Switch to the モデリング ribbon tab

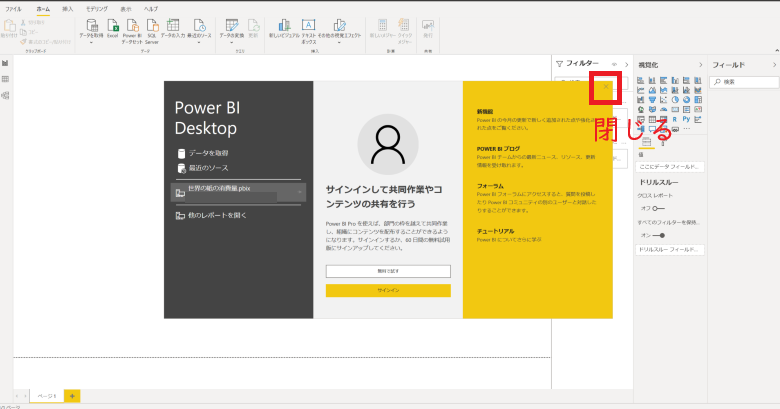click(x=97, y=9)
